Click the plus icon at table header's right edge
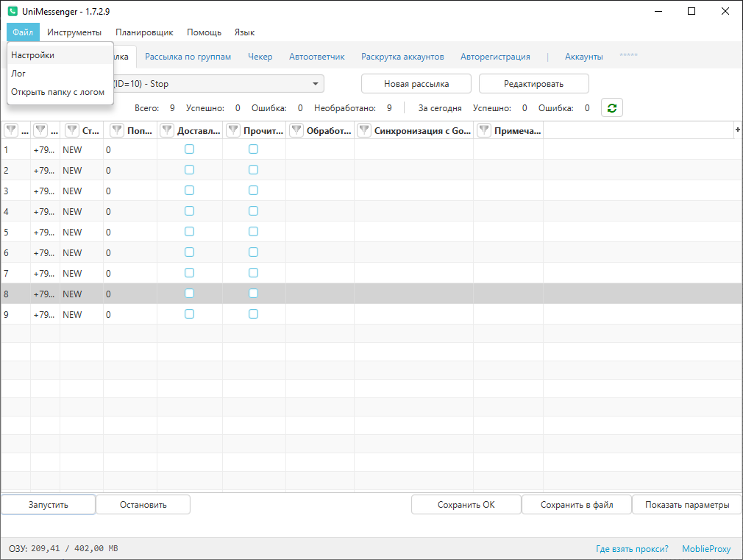The width and height of the screenshot is (743, 560). (737, 130)
